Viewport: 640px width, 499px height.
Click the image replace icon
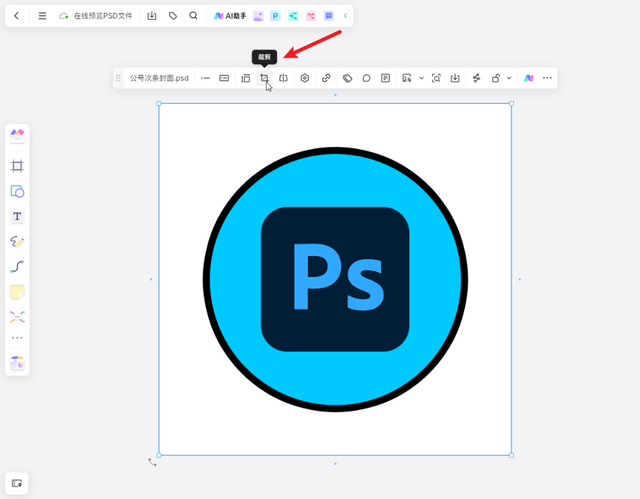pyautogui.click(x=407, y=78)
